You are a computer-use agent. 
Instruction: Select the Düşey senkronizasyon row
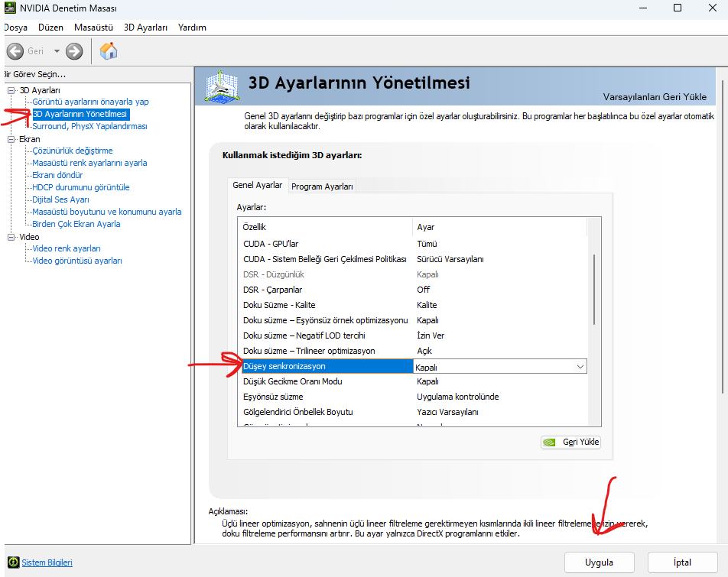(413, 366)
